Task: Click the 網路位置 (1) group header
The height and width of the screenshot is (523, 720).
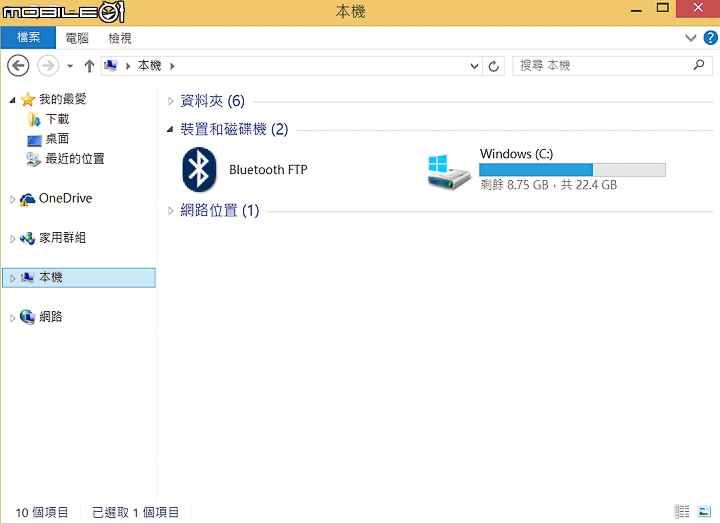Action: (x=220, y=210)
